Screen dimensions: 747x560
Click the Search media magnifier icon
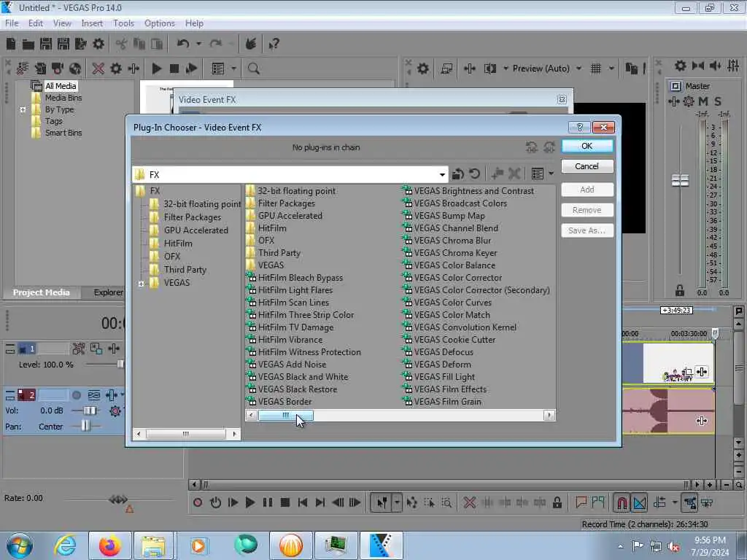253,69
